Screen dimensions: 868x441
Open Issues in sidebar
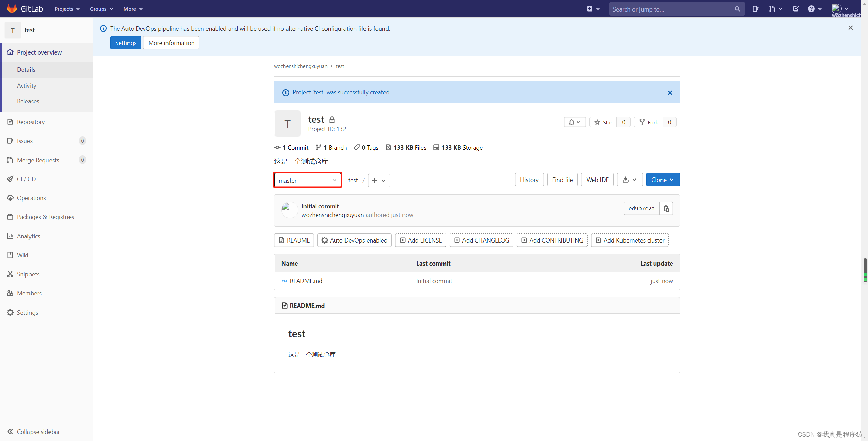(47, 141)
